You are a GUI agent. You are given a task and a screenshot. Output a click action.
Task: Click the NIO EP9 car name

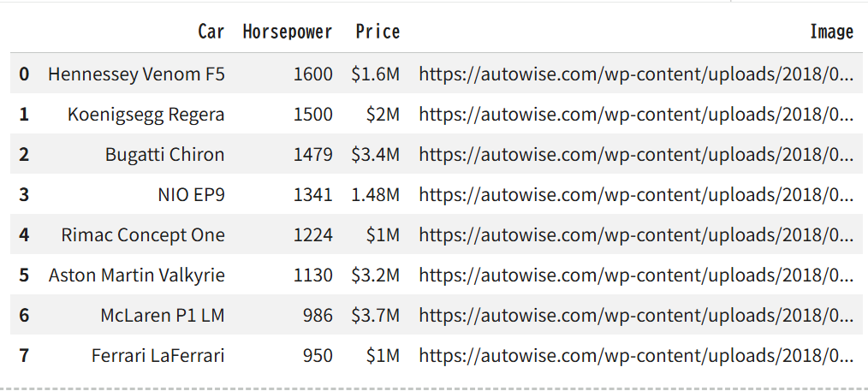(192, 195)
